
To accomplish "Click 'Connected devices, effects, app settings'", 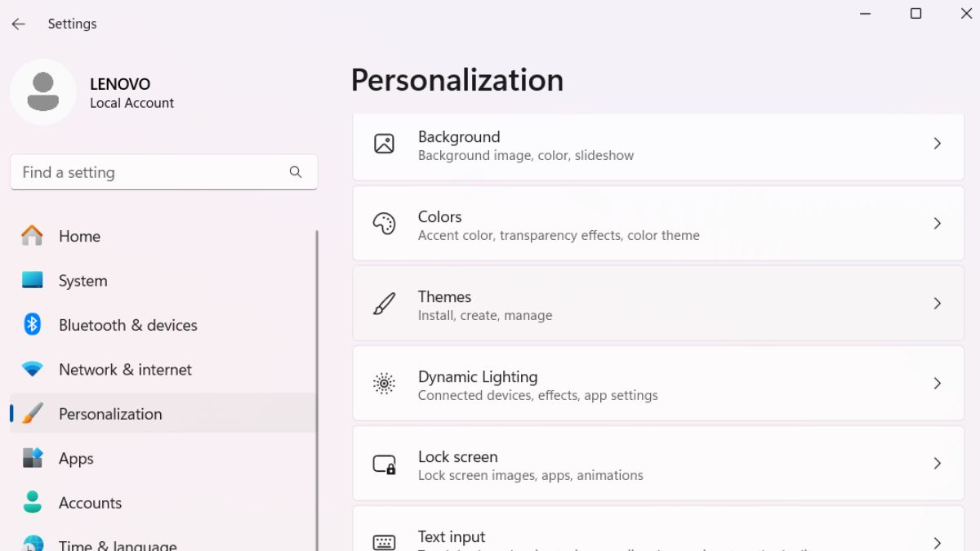I will coord(537,395).
